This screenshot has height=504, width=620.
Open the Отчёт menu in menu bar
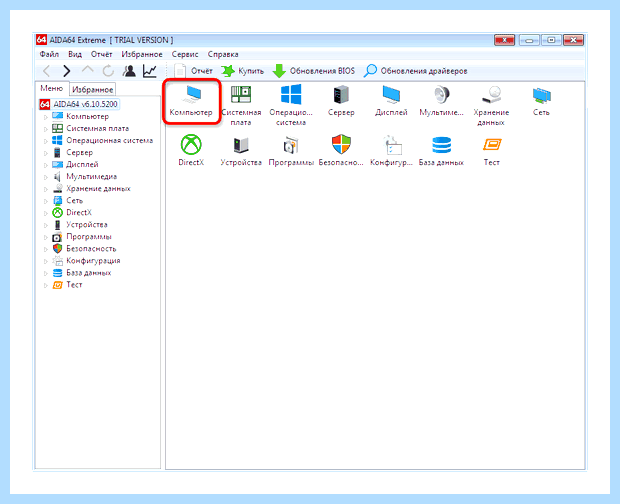(x=102, y=54)
